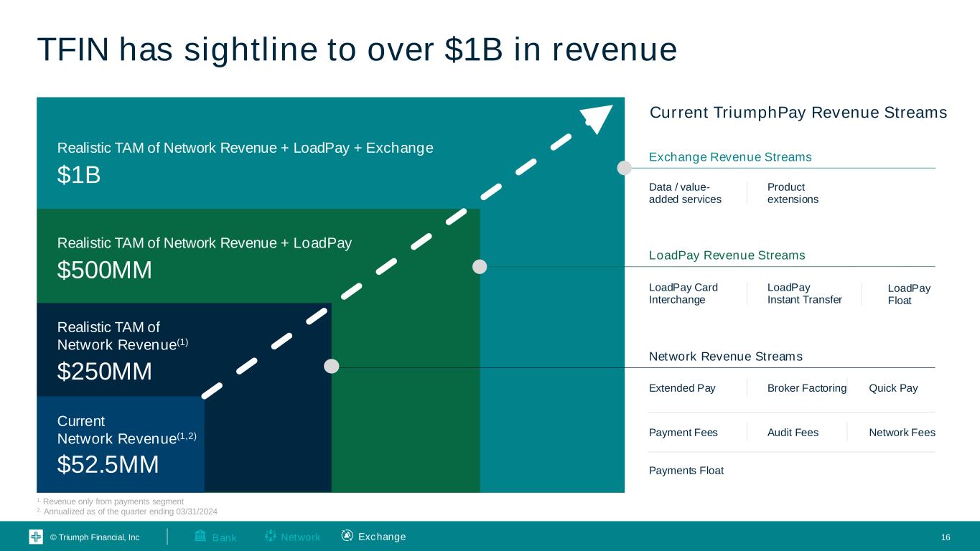The height and width of the screenshot is (551, 980).
Task: Click the $500MM Network Revenue + LoadPay figure
Action: point(105,270)
